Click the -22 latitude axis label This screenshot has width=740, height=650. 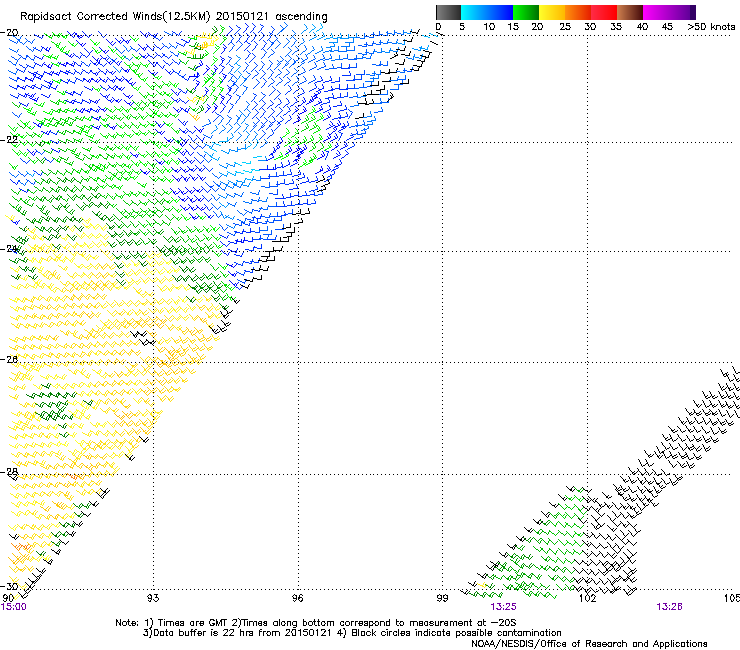pos(9,140)
